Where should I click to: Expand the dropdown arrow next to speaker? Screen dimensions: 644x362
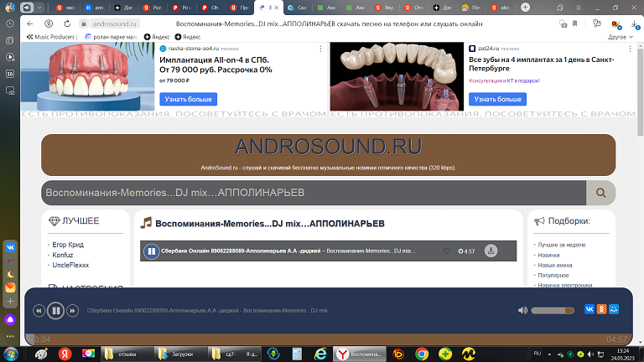tap(39, 8)
